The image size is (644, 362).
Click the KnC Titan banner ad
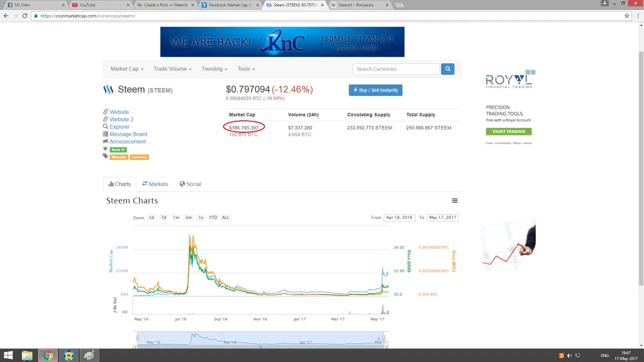click(x=282, y=42)
